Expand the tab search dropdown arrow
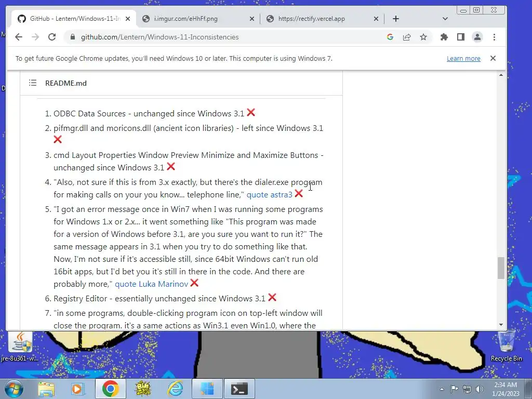Image resolution: width=532 pixels, height=399 pixels. 445,19
